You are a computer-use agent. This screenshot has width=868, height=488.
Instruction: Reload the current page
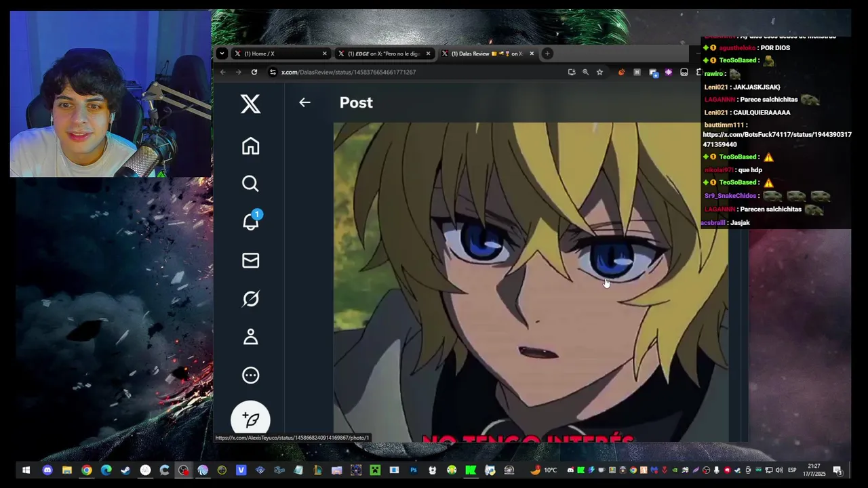[254, 72]
